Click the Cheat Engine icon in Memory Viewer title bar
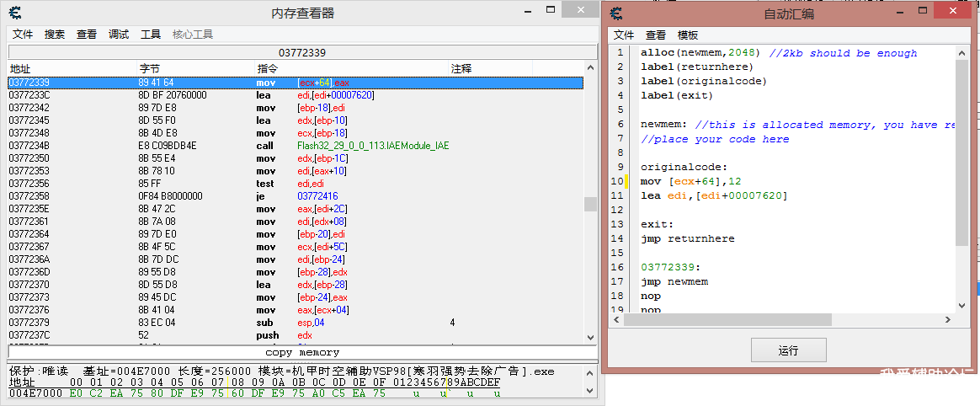Viewport: 980px width, 406px height. point(16,12)
